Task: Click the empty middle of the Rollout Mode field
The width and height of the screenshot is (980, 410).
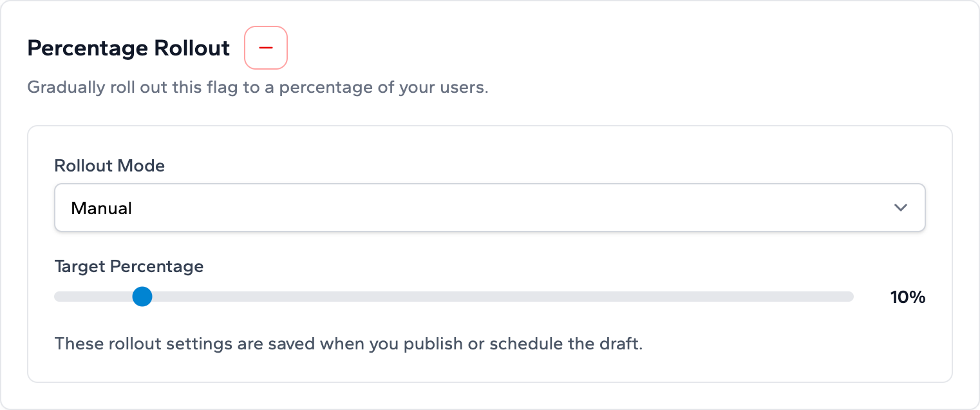Action: 489,208
